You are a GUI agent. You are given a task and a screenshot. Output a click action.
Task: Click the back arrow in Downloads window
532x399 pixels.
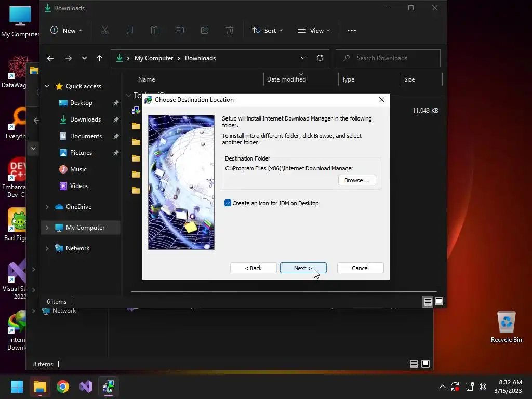50,58
